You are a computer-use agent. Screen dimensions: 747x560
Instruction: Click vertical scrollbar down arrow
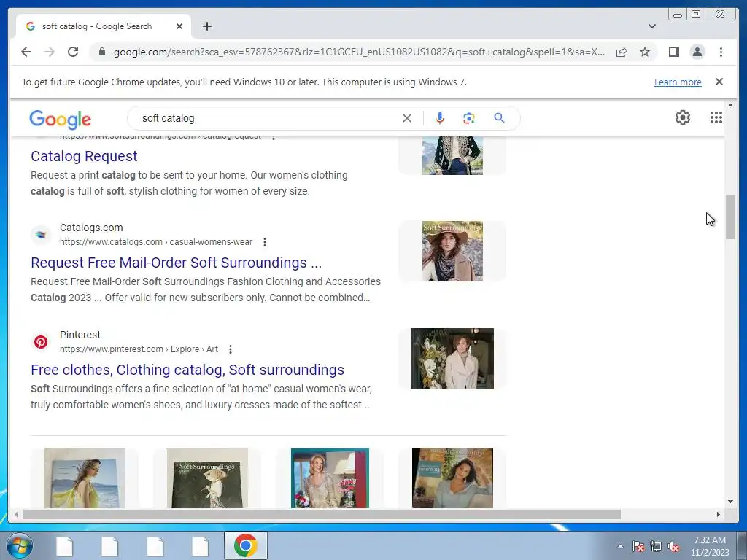[x=730, y=502]
